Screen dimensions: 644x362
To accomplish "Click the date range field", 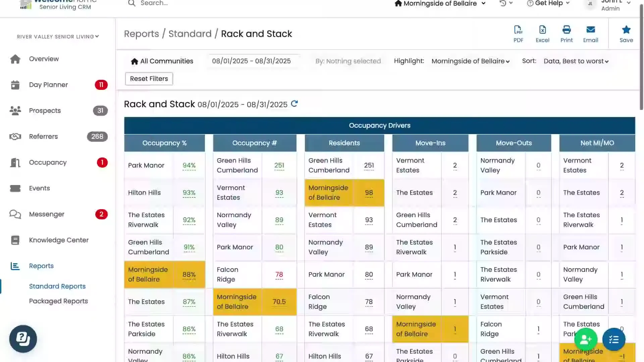I will (251, 61).
